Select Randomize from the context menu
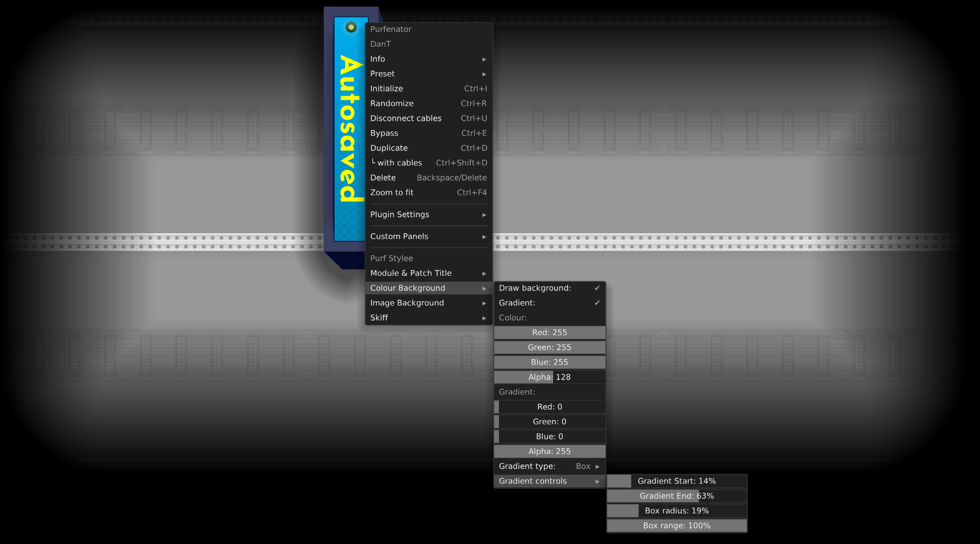Viewport: 980px width, 544px height. [428, 103]
